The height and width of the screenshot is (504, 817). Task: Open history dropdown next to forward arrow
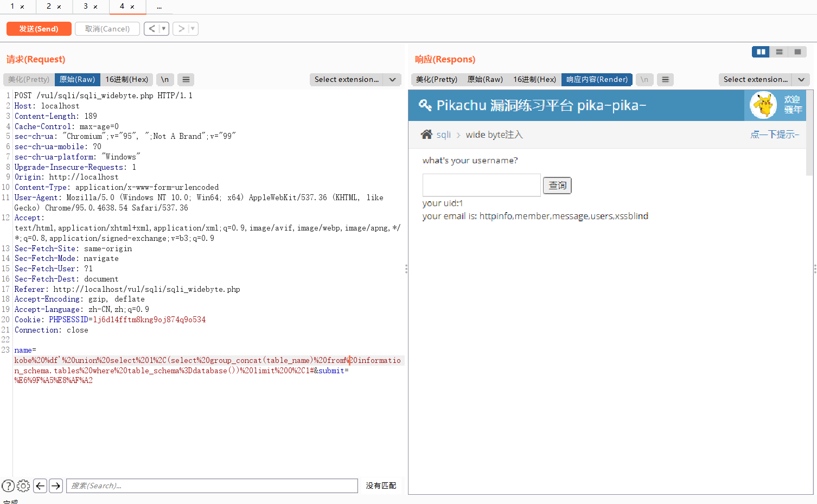(193, 29)
